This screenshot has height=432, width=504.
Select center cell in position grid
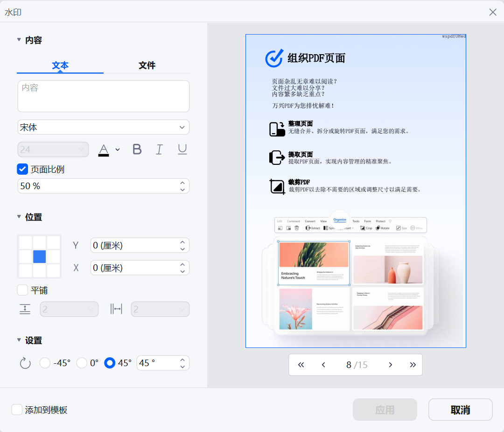click(39, 256)
